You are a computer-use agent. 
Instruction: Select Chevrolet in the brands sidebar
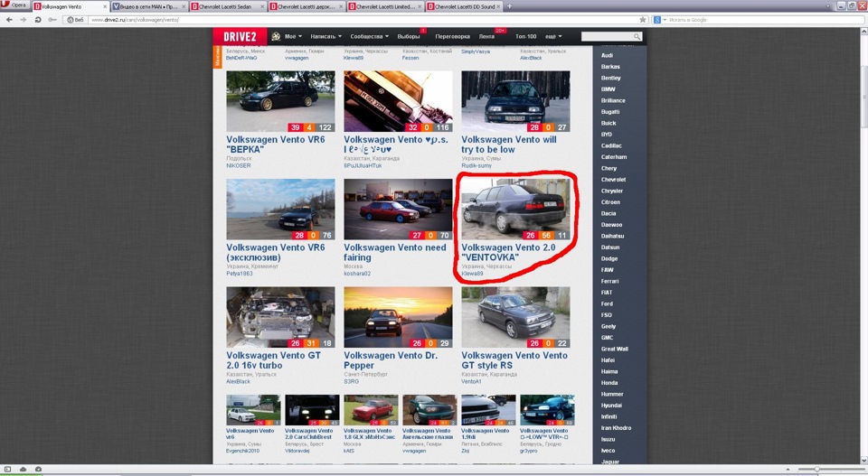(613, 179)
